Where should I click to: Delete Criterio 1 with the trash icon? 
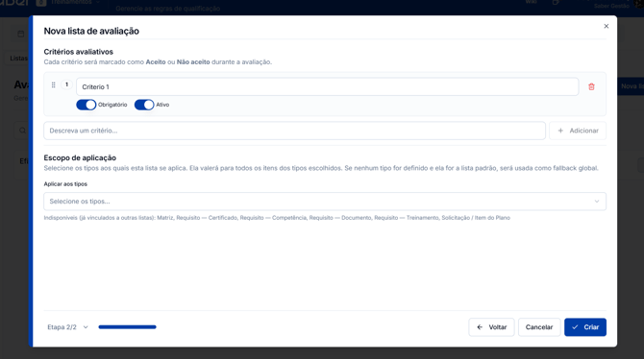pyautogui.click(x=591, y=87)
